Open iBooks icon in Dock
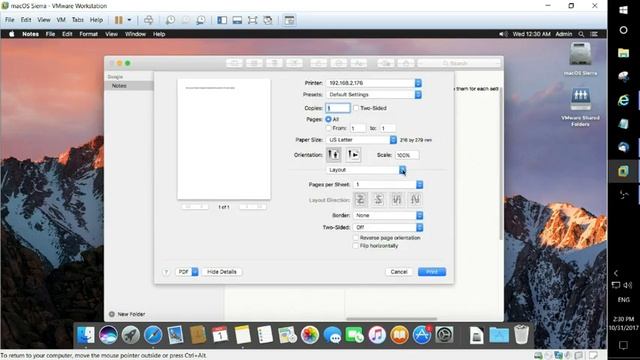The image size is (640, 360). (x=399, y=335)
